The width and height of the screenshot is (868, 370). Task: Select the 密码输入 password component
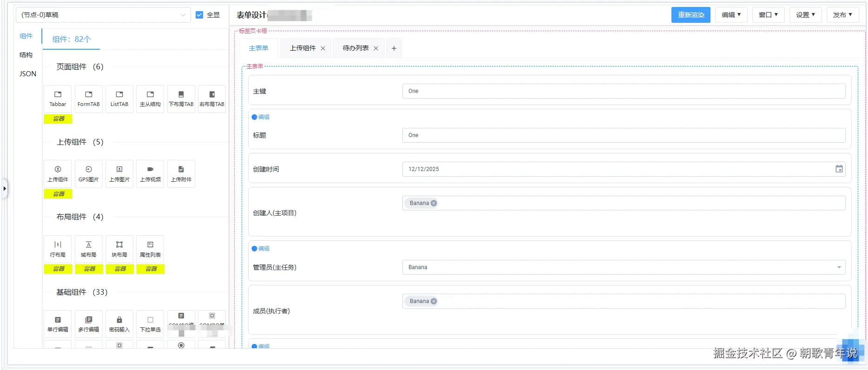click(119, 324)
